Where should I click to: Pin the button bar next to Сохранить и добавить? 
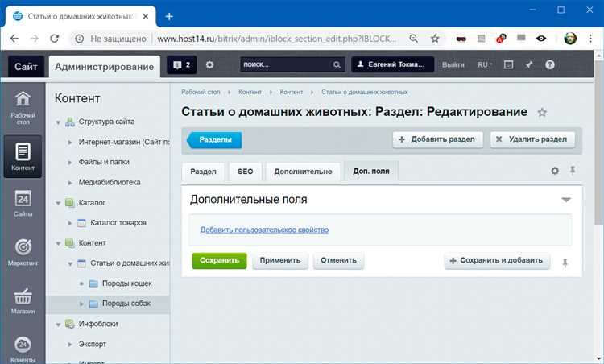[x=565, y=263]
